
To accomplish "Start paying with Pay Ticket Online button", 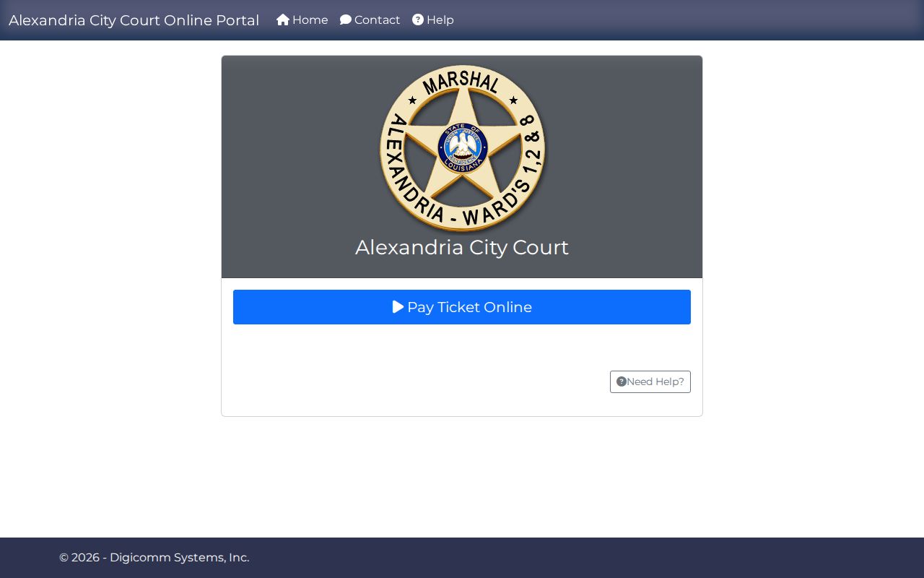I will [462, 307].
